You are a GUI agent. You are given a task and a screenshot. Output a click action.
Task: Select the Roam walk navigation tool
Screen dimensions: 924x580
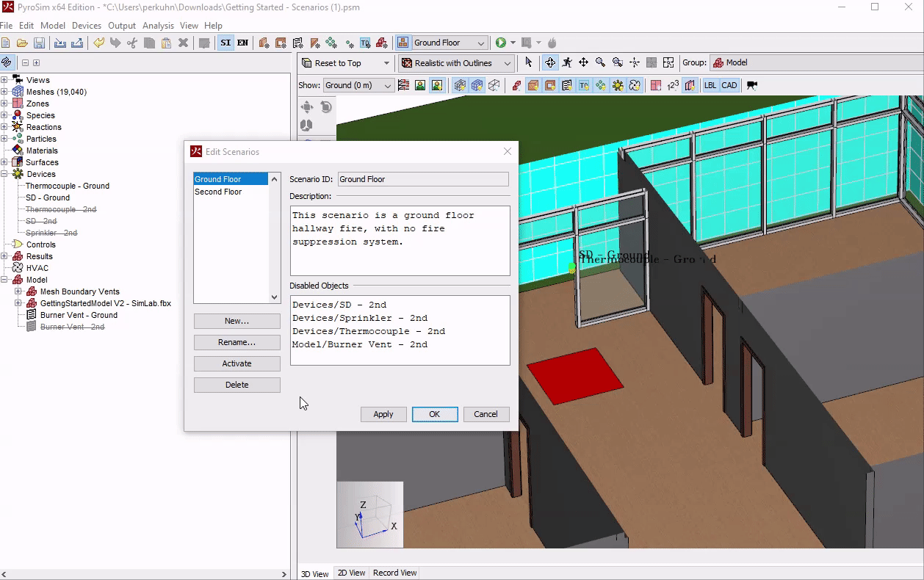pos(566,63)
